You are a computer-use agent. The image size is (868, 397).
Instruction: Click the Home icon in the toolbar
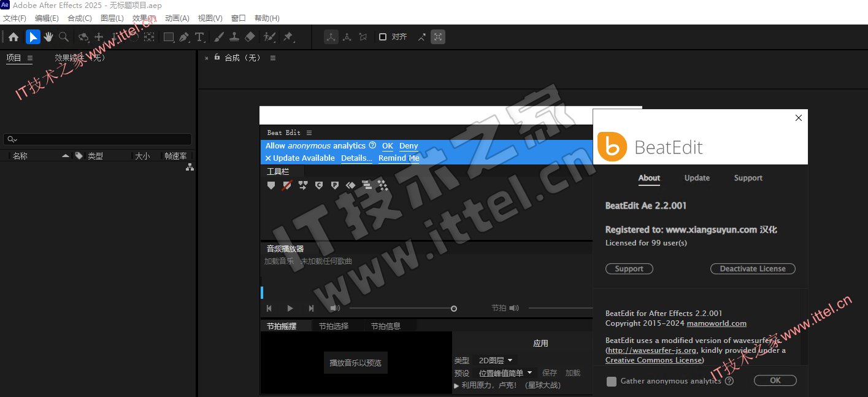click(13, 37)
